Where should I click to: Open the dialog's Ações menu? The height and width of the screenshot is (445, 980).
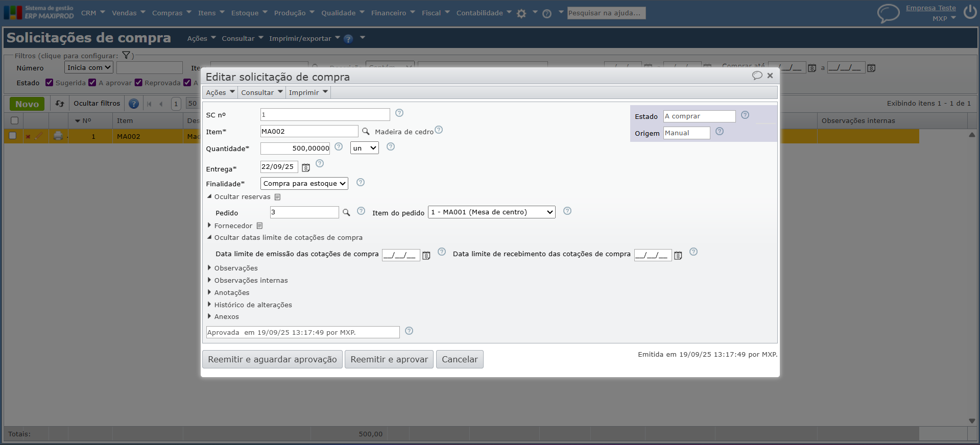[x=220, y=92]
